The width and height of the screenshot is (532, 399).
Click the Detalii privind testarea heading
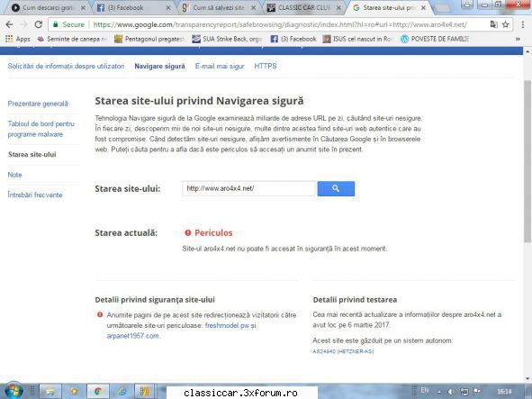tap(355, 300)
